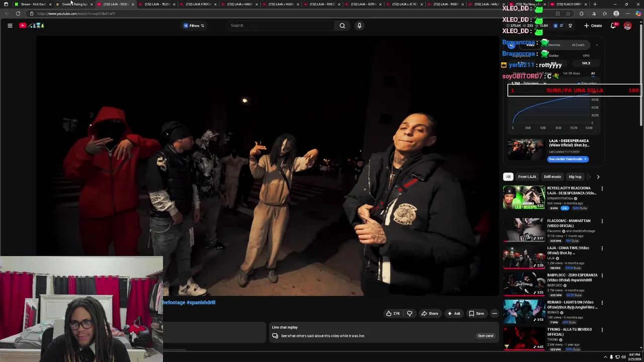Open more actions ellipsis below video
The height and width of the screenshot is (362, 644).
tap(495, 314)
